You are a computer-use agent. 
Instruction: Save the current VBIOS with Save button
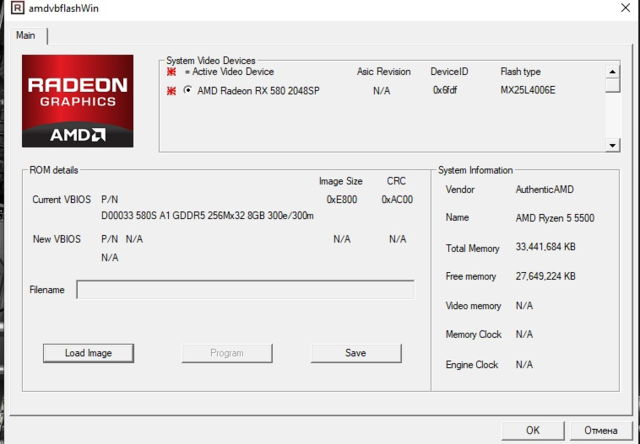[x=355, y=353]
